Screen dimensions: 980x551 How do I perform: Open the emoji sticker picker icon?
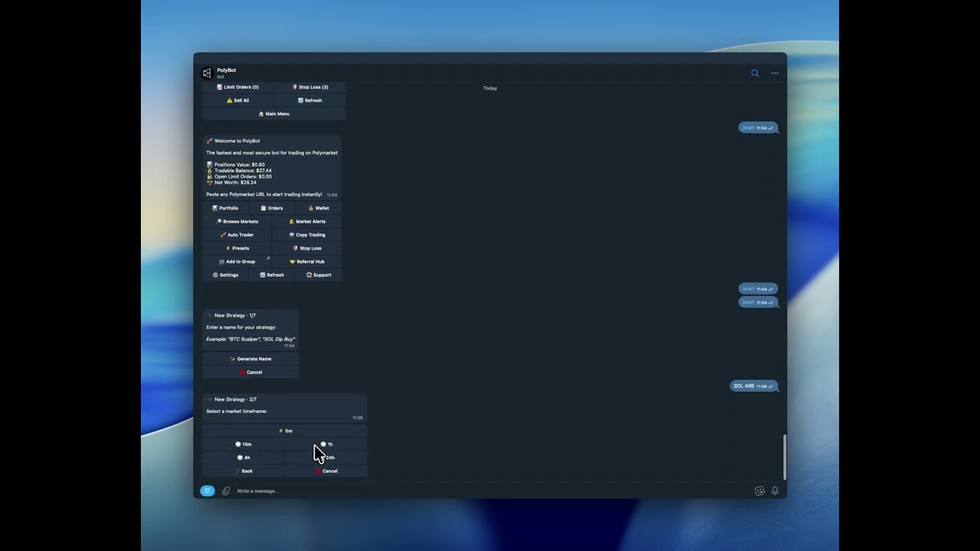click(759, 491)
